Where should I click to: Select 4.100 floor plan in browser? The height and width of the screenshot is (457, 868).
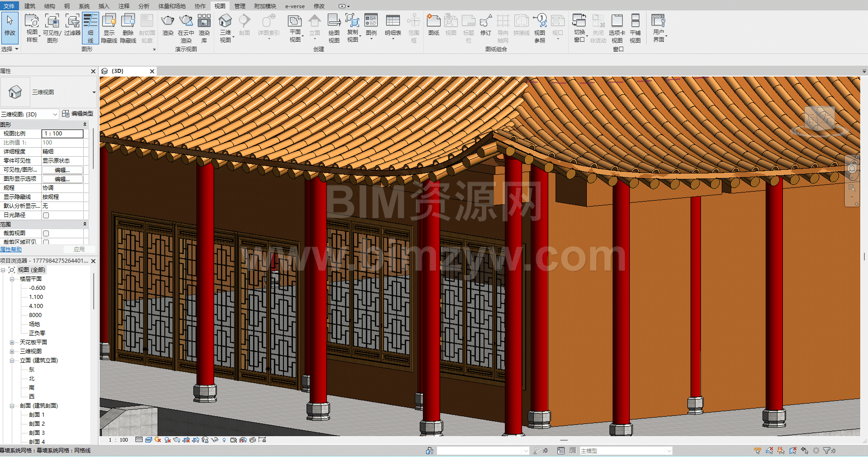click(36, 306)
